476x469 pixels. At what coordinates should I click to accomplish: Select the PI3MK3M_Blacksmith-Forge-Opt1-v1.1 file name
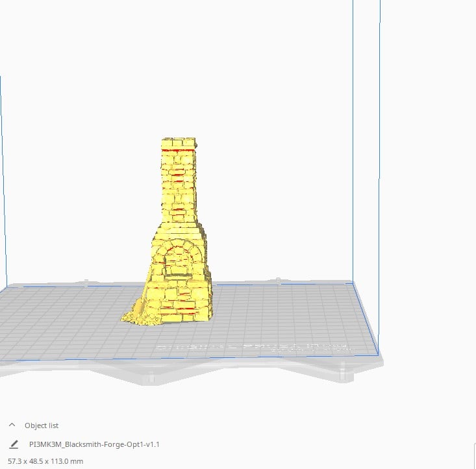(x=94, y=444)
